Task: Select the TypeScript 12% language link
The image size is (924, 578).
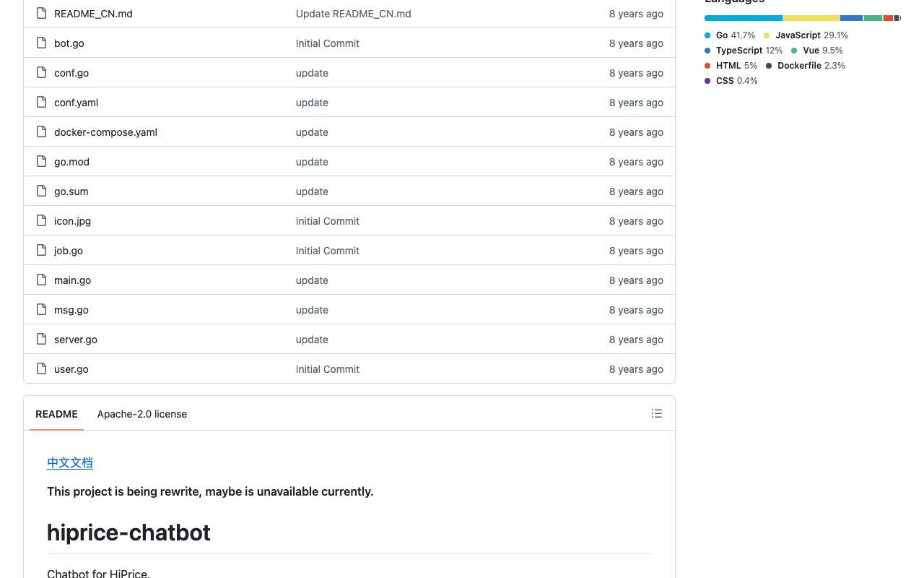Action: 744,50
